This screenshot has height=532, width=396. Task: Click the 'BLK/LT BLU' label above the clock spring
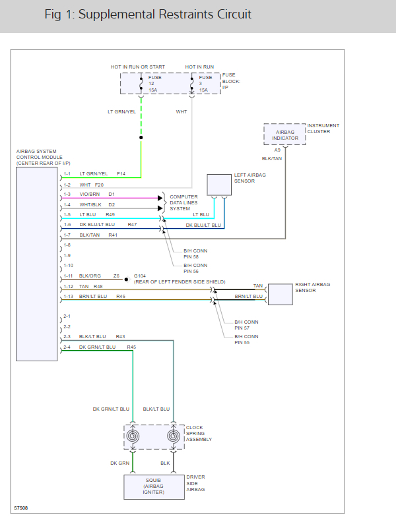(156, 409)
